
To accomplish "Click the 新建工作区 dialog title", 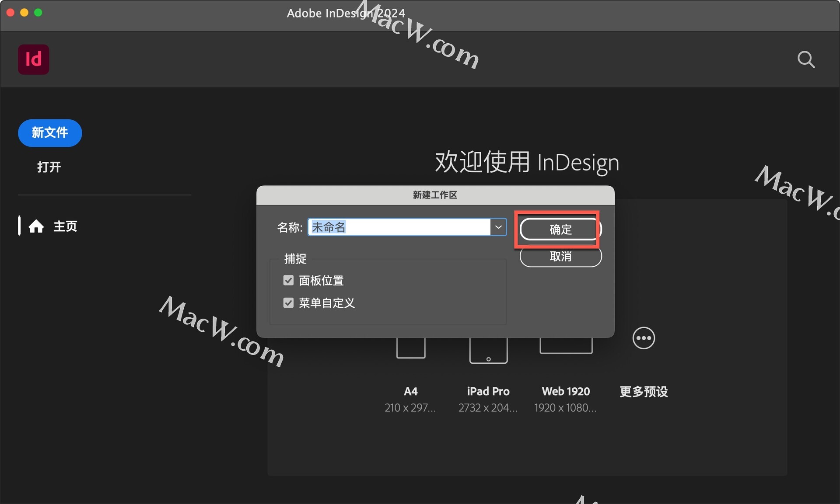I will (x=435, y=195).
